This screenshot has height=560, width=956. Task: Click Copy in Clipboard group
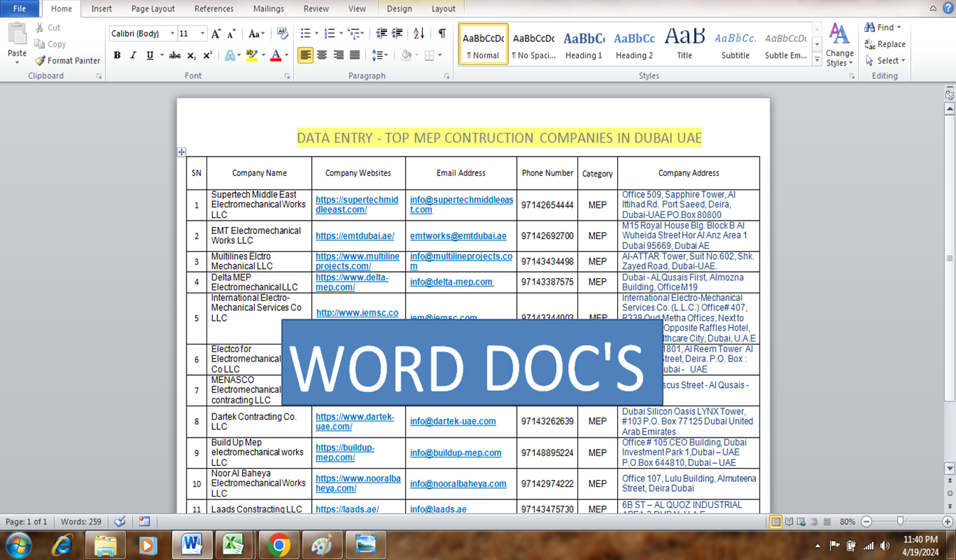(50, 44)
